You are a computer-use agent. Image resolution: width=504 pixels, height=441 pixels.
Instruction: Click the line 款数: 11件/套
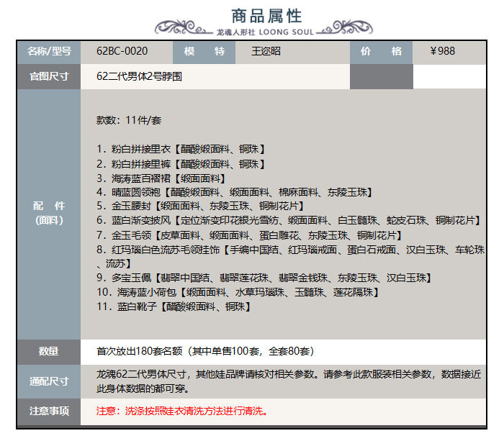coord(129,120)
